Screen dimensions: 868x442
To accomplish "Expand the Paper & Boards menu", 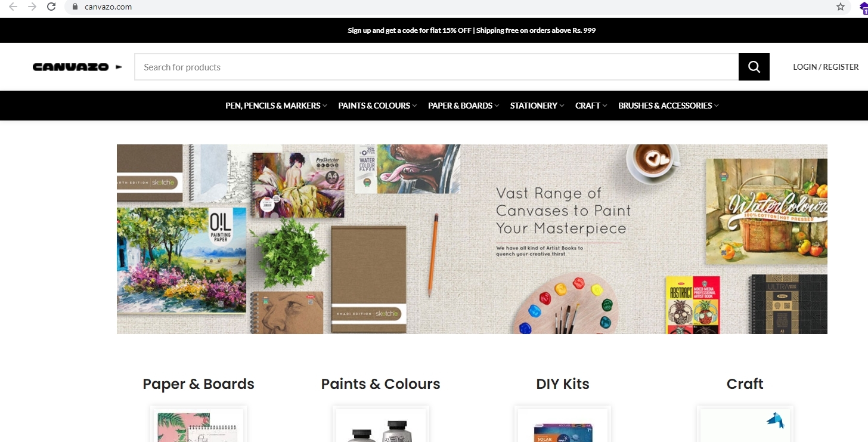I will click(x=463, y=106).
